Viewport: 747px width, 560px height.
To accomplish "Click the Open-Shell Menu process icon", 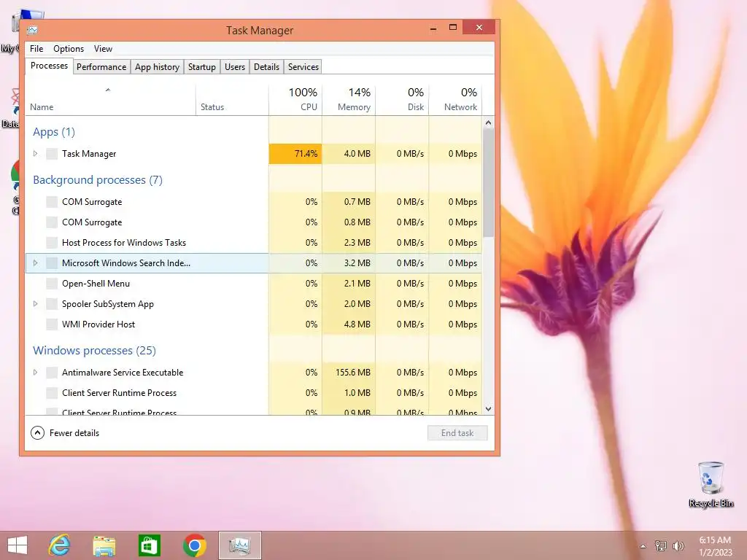I will point(52,284).
